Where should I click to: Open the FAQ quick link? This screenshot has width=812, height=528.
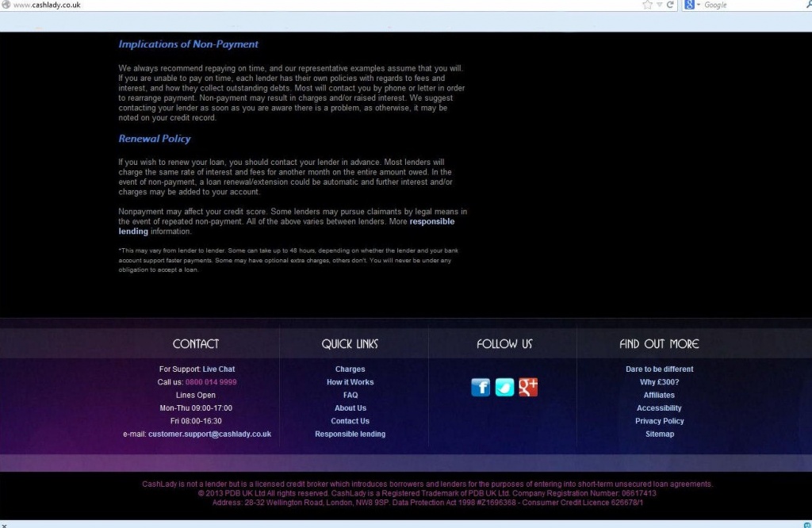coord(350,396)
